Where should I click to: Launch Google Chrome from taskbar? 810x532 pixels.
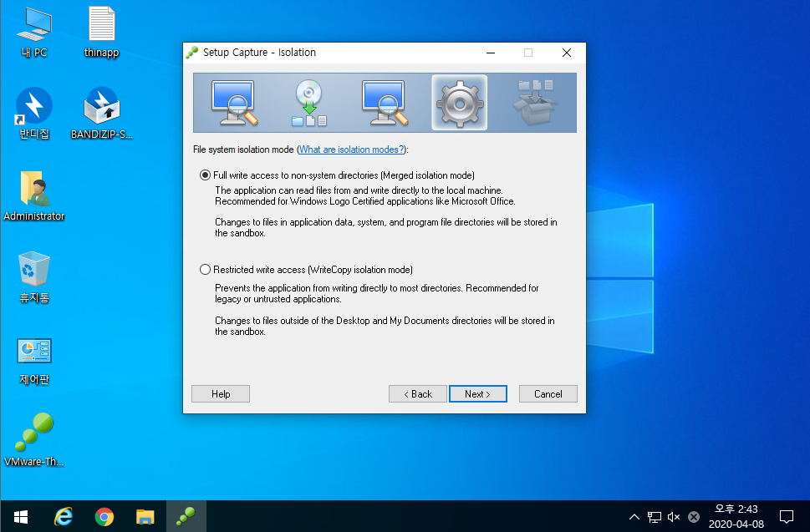[104, 516]
